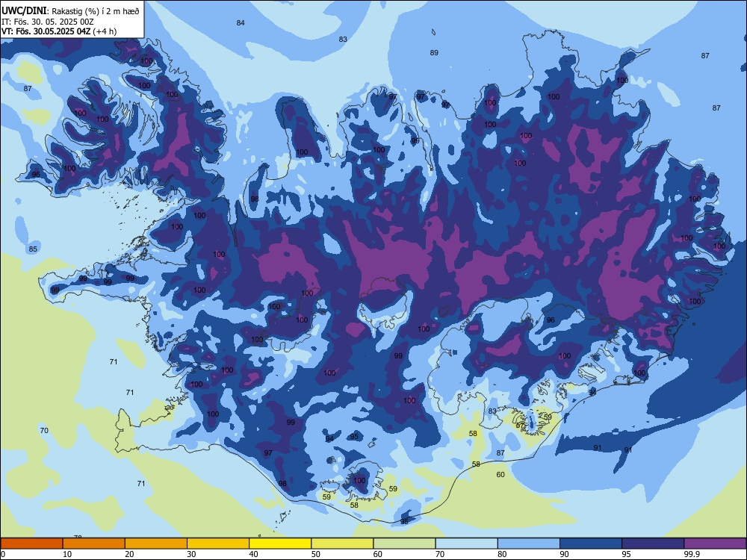Click the 'VT: Fös. 30.05.2025 04Z (+4 h)' line

point(59,31)
